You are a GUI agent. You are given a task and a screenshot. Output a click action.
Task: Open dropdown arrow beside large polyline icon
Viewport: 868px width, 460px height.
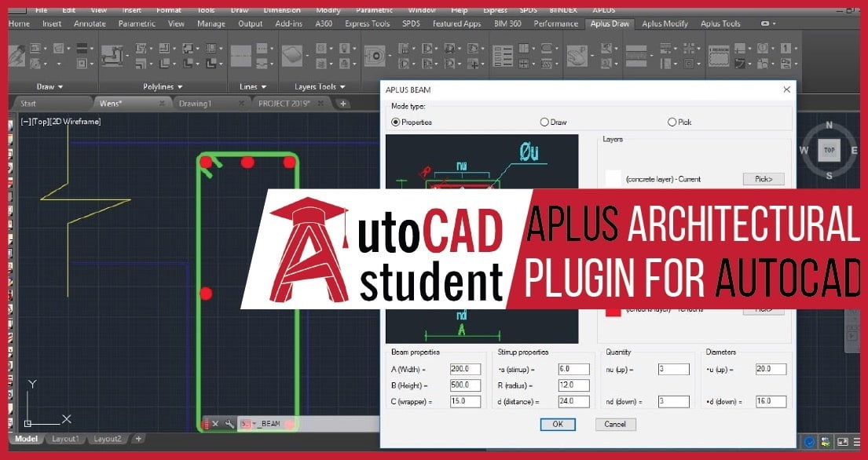click(x=127, y=56)
